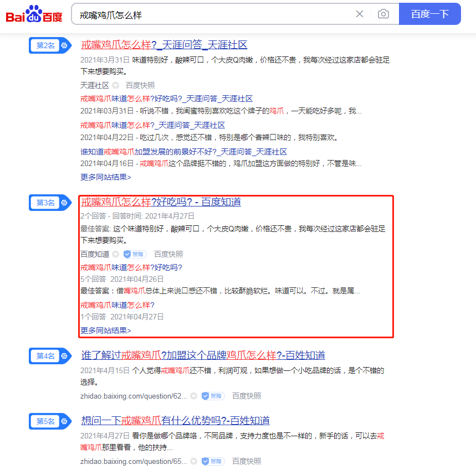
Task: Open the sub-link 谁知道戒嘴鸡爪加盟发展的前景好不好
Action: tap(183, 152)
